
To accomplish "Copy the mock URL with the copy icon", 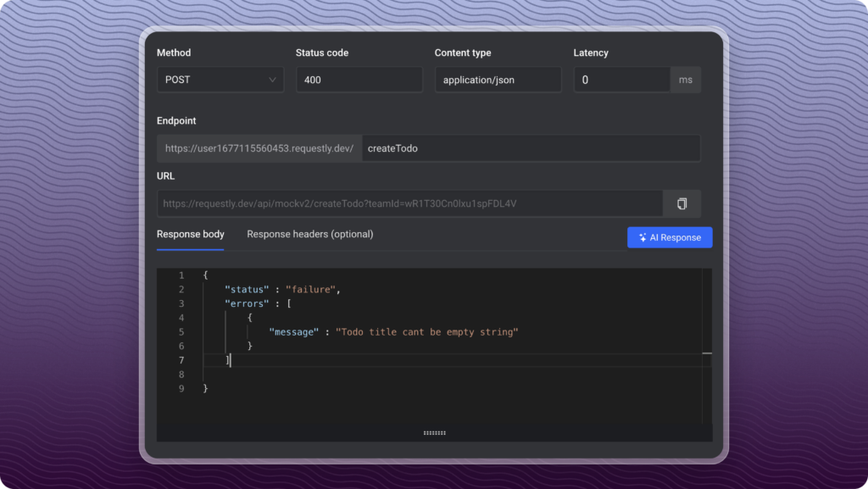I will [x=682, y=203].
